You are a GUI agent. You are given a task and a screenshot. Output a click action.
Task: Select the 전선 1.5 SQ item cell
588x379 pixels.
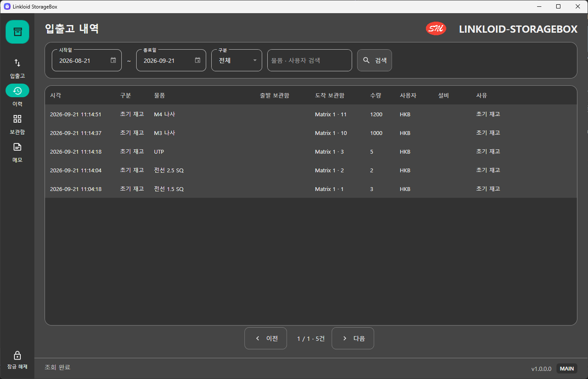point(169,189)
